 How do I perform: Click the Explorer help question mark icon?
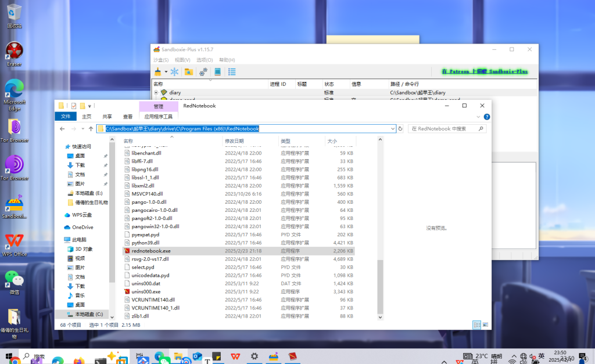486,117
